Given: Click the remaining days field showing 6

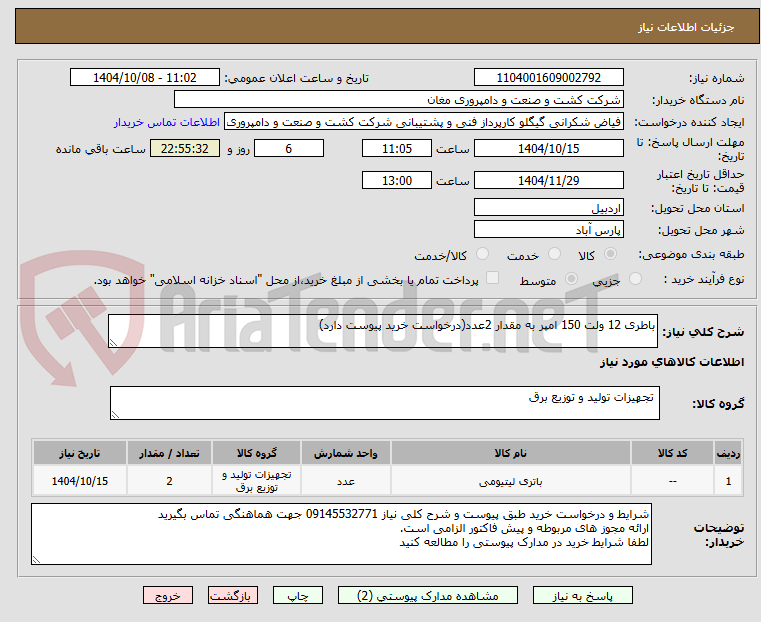Looking at the screenshot, I should point(289,148).
